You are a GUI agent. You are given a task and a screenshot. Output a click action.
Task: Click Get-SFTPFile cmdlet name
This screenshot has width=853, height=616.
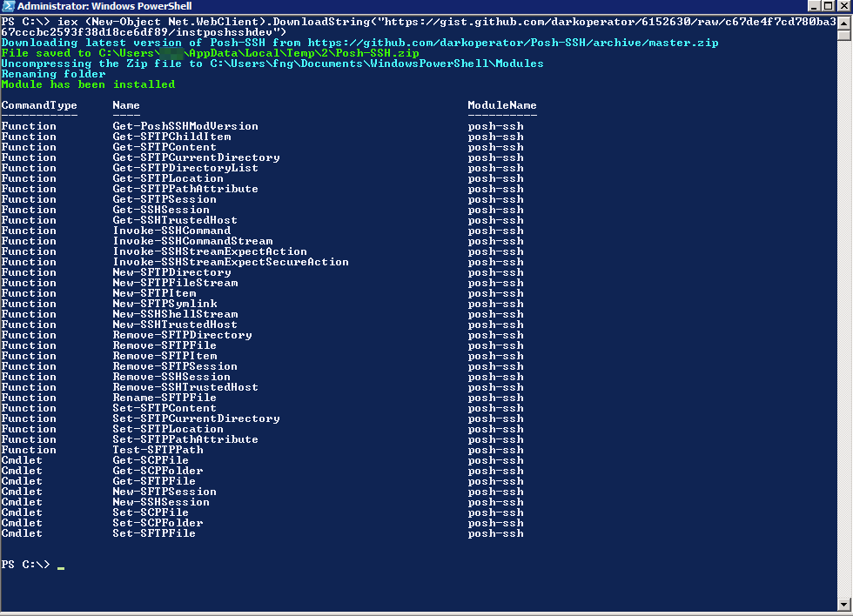[x=154, y=481]
